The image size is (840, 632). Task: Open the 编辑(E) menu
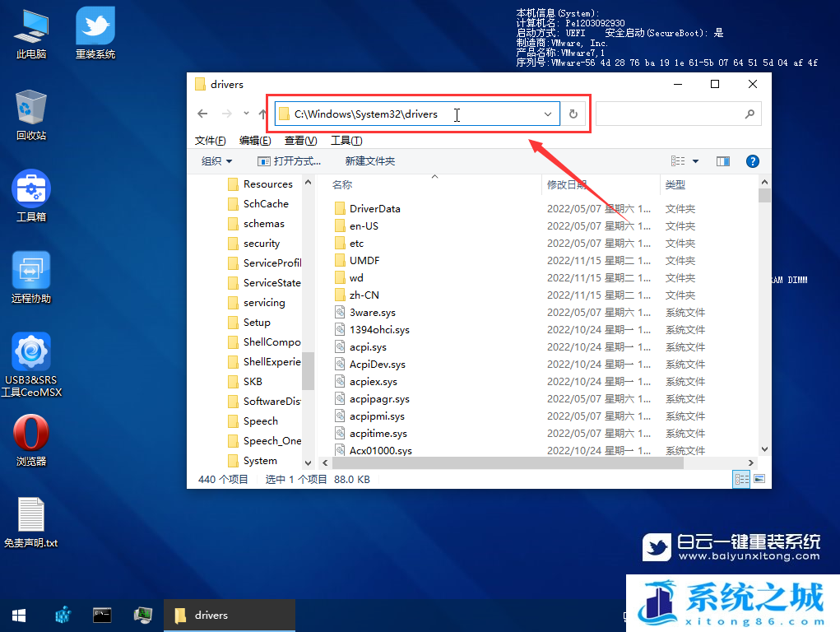(x=255, y=141)
